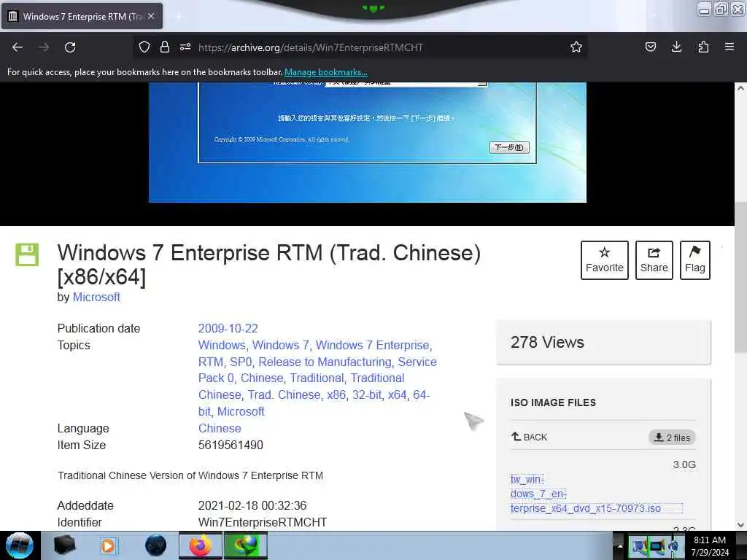The width and height of the screenshot is (747, 560).
Task: Click the scroll down arrow of page scrollbar
Action: click(740, 524)
